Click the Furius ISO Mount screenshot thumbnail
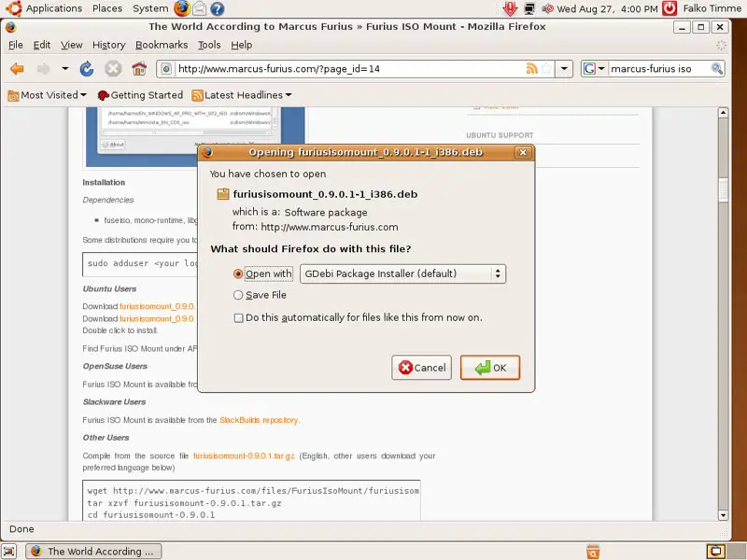 [195, 136]
